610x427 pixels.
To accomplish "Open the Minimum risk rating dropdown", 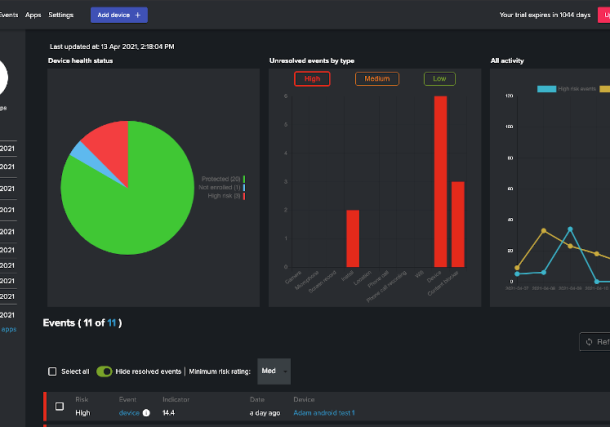I will coord(273,371).
